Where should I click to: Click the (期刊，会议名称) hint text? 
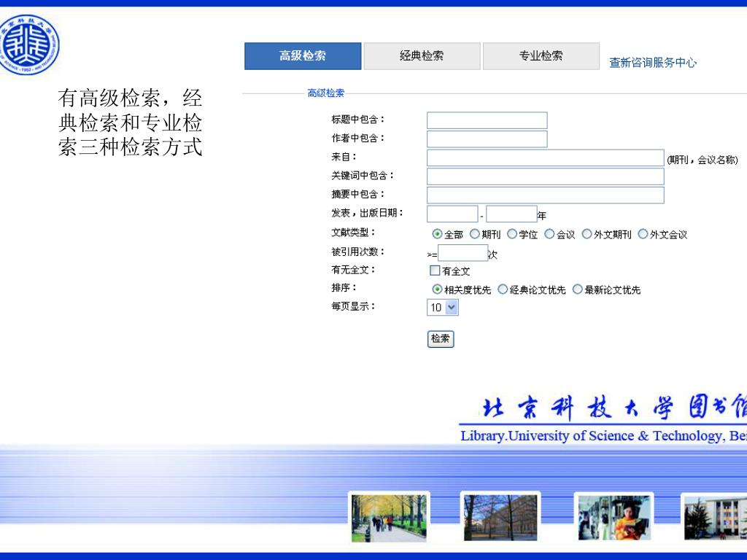[703, 160]
